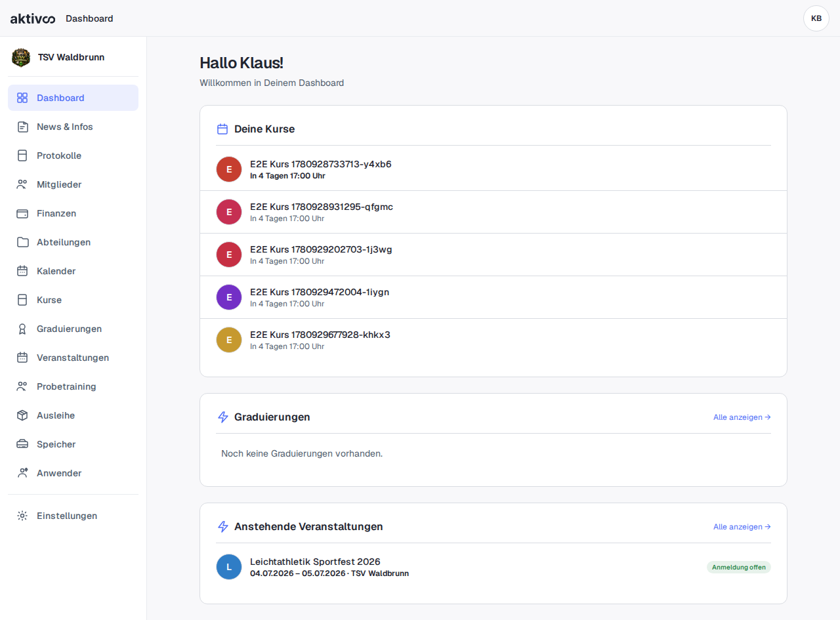840x620 pixels.
Task: Click the Ausleihe box icon
Action: 22,415
